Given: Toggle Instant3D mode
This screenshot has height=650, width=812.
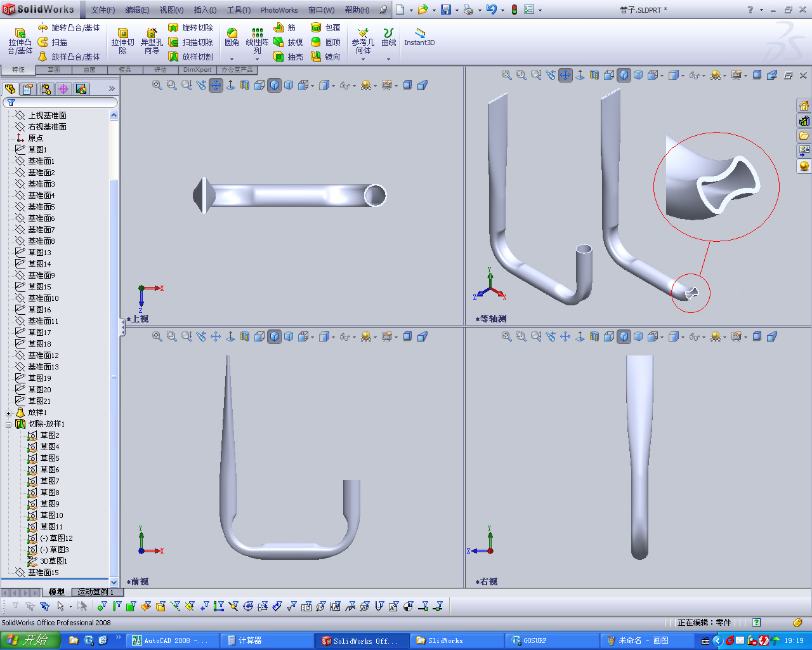Looking at the screenshot, I should (419, 37).
